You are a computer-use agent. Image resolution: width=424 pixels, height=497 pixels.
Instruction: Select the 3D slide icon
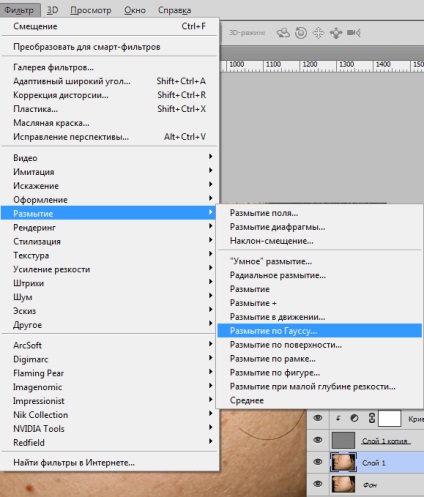(336, 33)
